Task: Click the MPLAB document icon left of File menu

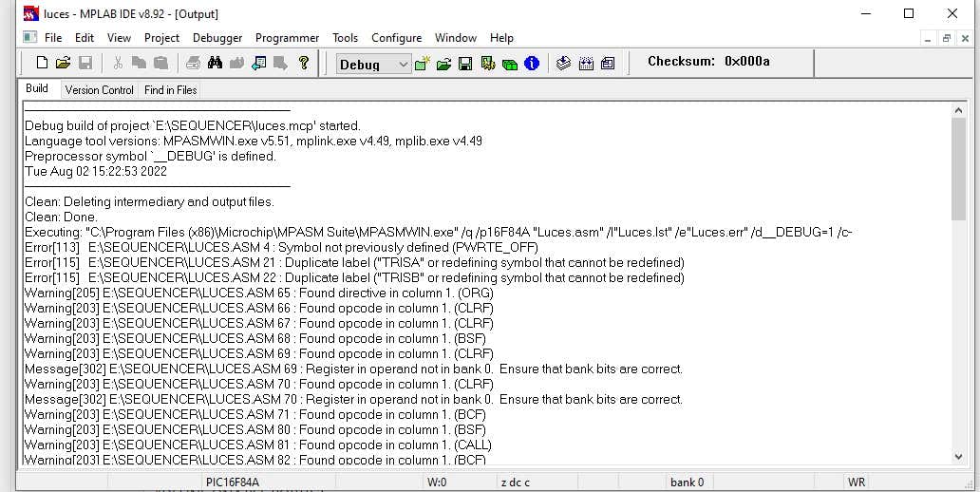Action: [x=30, y=37]
